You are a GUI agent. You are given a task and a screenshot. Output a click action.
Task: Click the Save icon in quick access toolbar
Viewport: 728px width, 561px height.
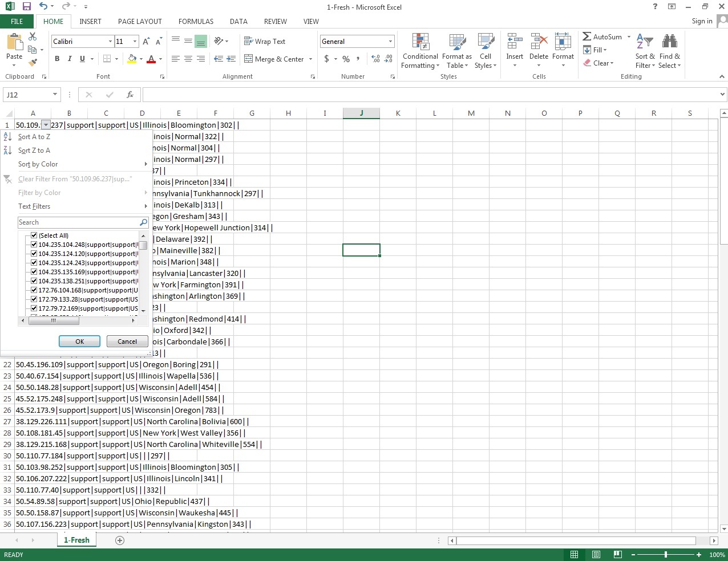pyautogui.click(x=26, y=7)
